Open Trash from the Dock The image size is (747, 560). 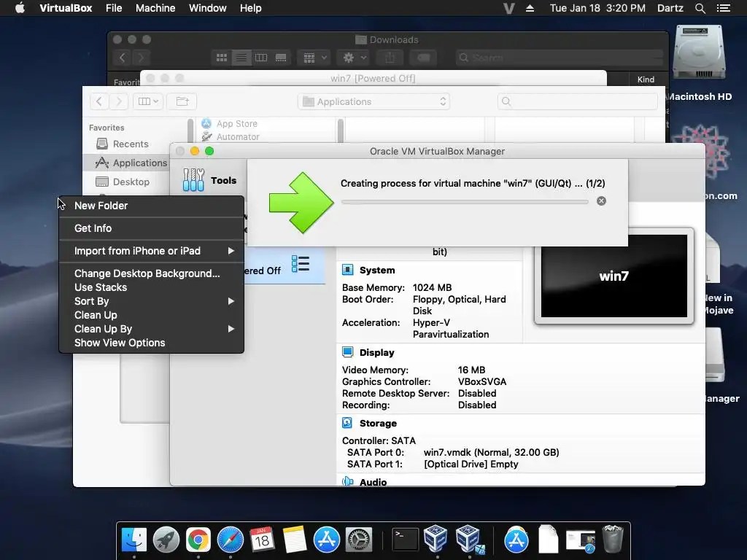[613, 540]
